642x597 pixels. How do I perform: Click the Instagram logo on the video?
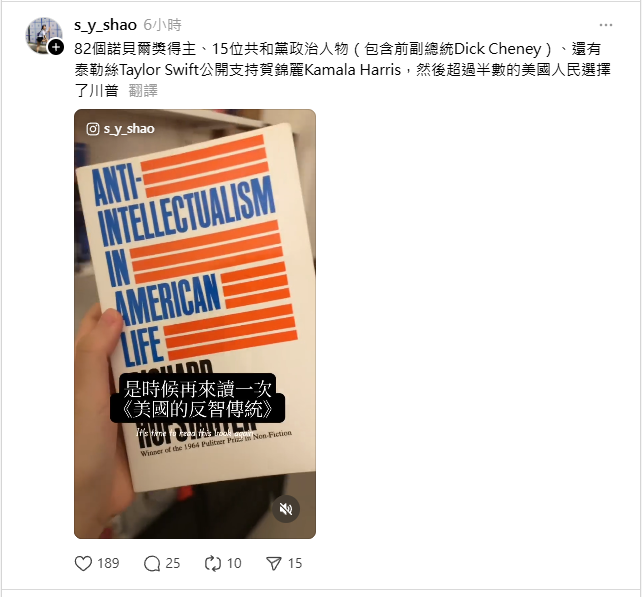93,129
